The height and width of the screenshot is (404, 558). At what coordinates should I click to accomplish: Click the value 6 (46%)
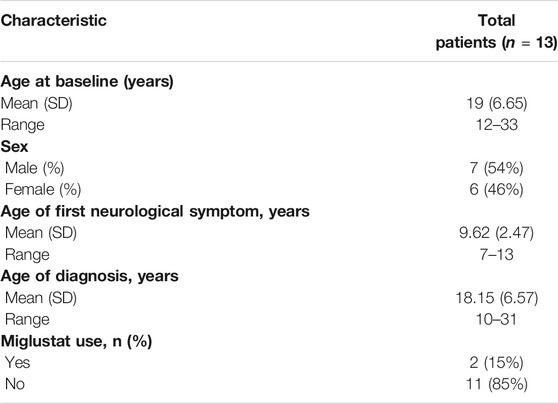(496, 189)
